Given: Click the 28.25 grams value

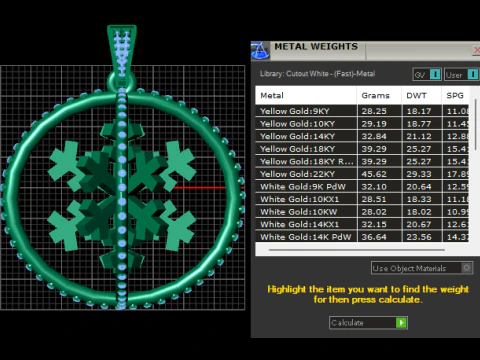Looking at the screenshot, I should click(x=374, y=111).
